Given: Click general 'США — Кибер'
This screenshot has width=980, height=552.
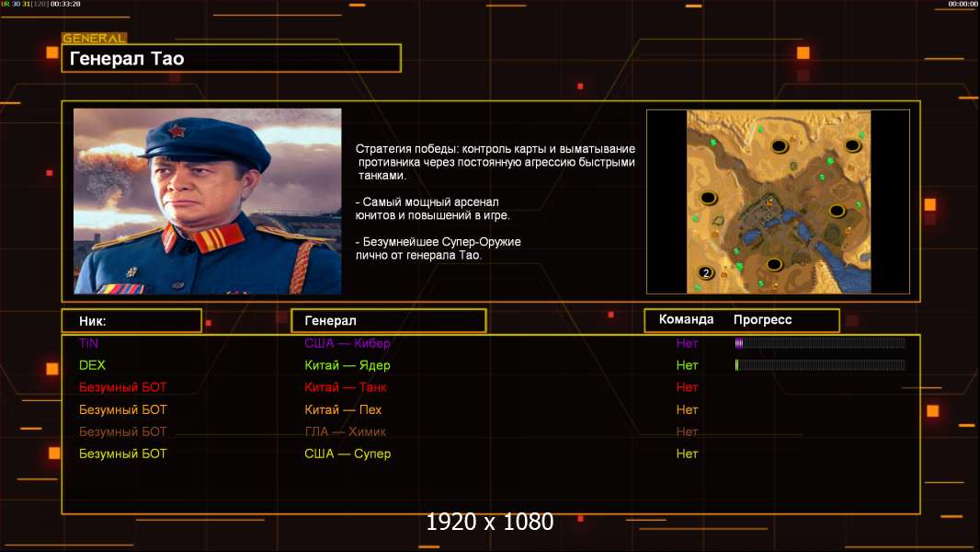Looking at the screenshot, I should point(348,343).
